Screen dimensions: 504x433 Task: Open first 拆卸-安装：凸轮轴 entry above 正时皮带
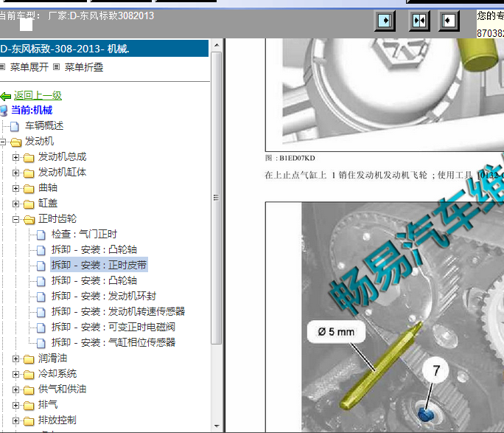click(x=94, y=249)
